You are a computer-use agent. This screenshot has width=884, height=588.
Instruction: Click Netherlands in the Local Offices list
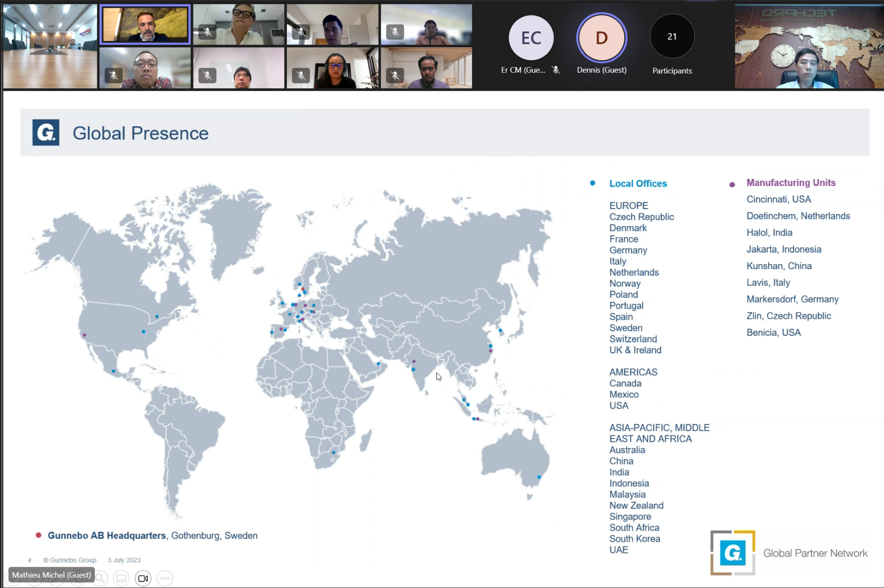click(x=634, y=272)
